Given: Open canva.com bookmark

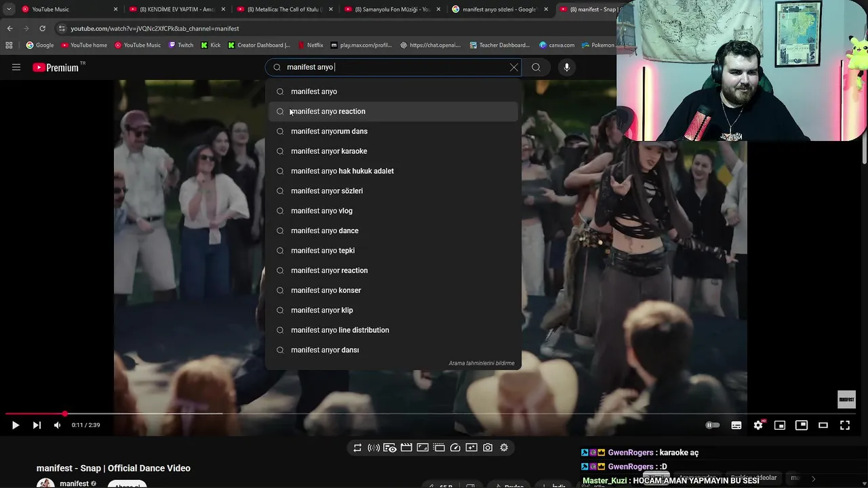Looking at the screenshot, I should tap(557, 45).
